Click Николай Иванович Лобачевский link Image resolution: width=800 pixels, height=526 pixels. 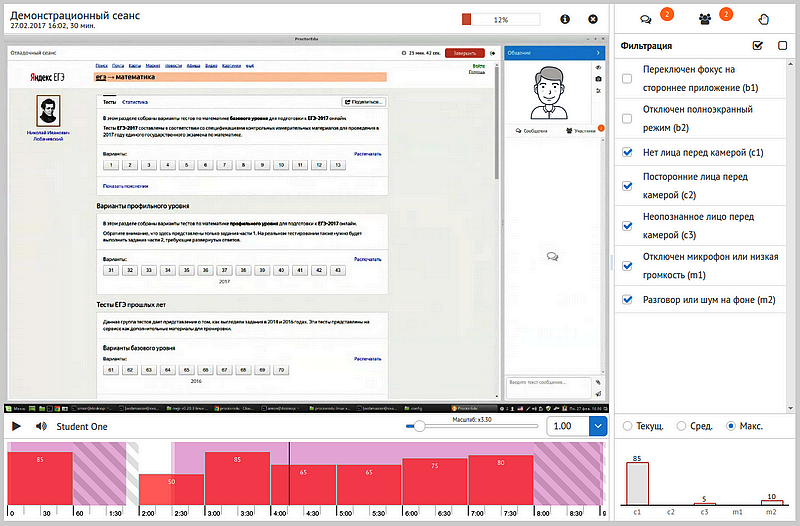(48, 136)
